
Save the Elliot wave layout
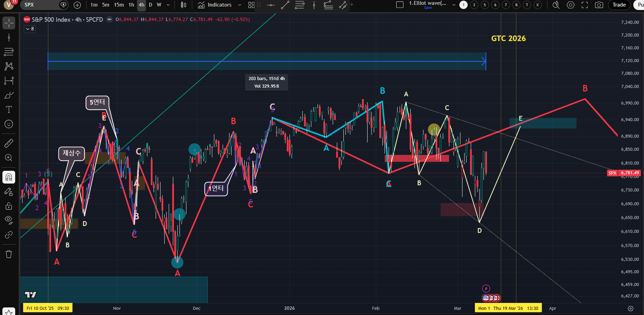428,8
